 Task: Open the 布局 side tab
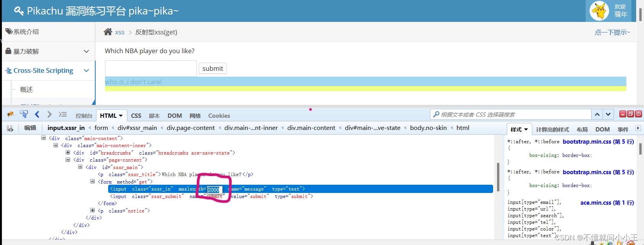582,129
